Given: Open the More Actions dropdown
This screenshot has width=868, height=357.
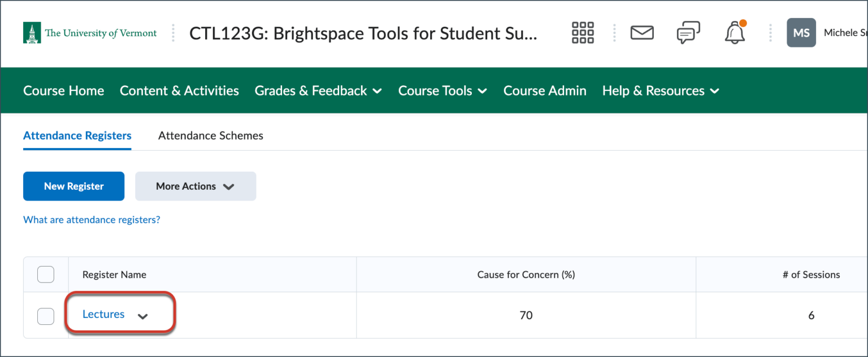Looking at the screenshot, I should click(195, 186).
